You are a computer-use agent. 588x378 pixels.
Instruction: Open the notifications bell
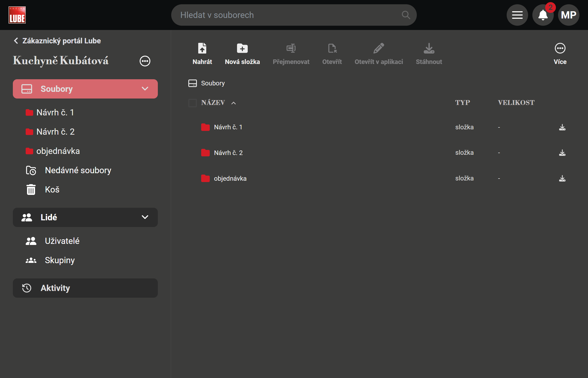pos(543,15)
